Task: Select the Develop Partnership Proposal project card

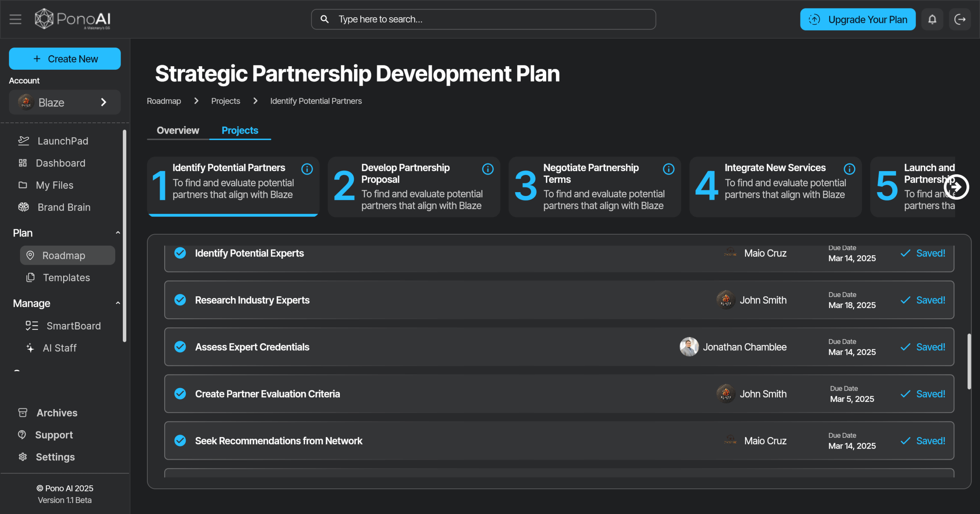Action: pos(414,187)
